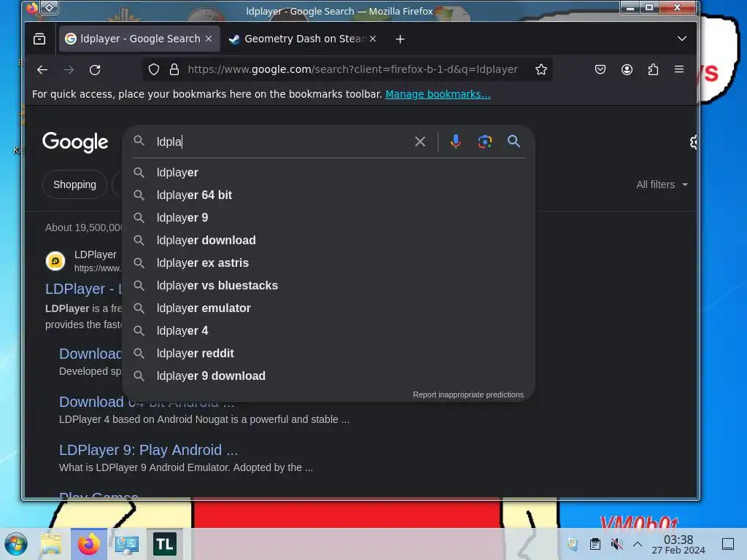Reload the current page
This screenshot has width=747, height=560.
point(95,70)
